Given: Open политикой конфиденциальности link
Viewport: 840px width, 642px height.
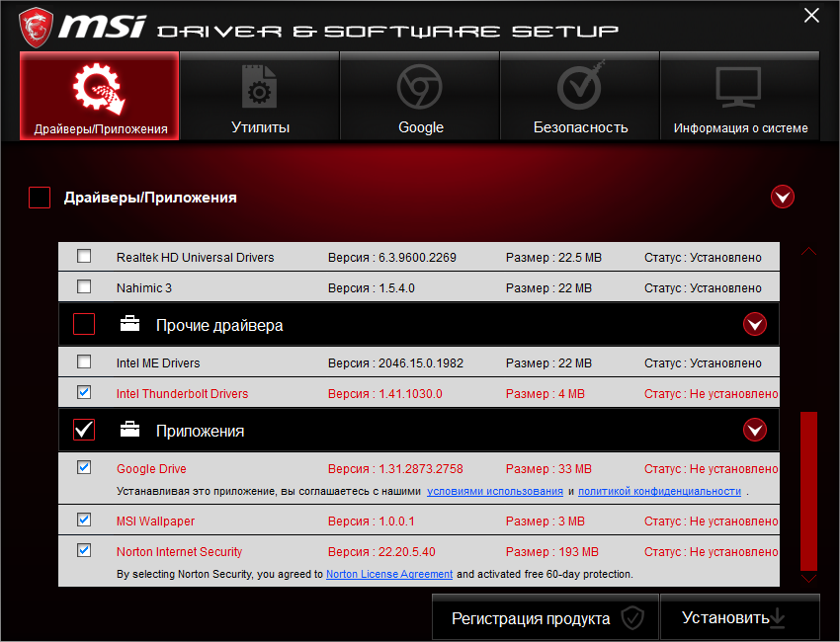Looking at the screenshot, I should click(x=659, y=491).
